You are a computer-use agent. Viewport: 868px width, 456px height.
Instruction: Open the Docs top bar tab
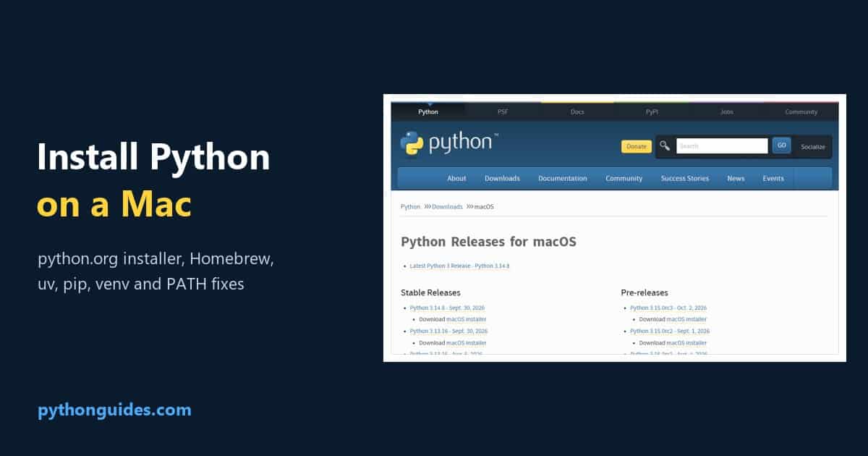[577, 112]
